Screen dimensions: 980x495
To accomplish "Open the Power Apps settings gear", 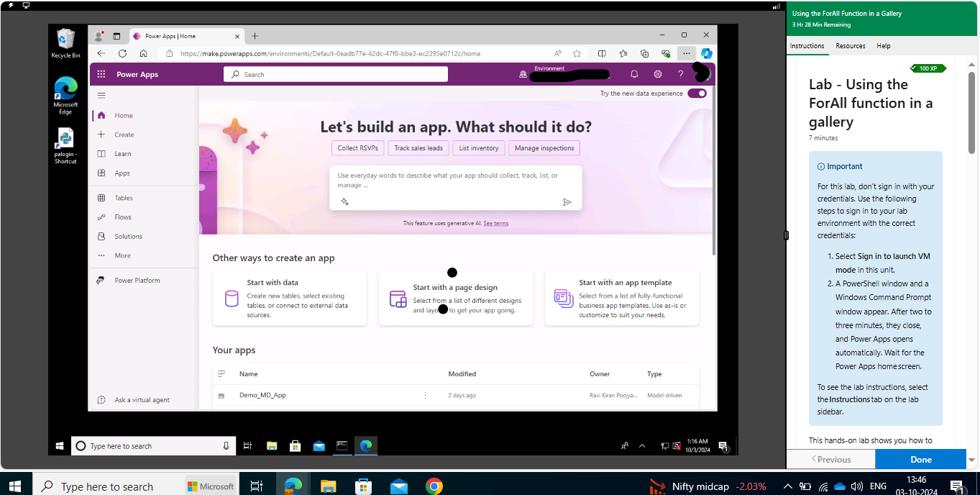I will coord(657,74).
